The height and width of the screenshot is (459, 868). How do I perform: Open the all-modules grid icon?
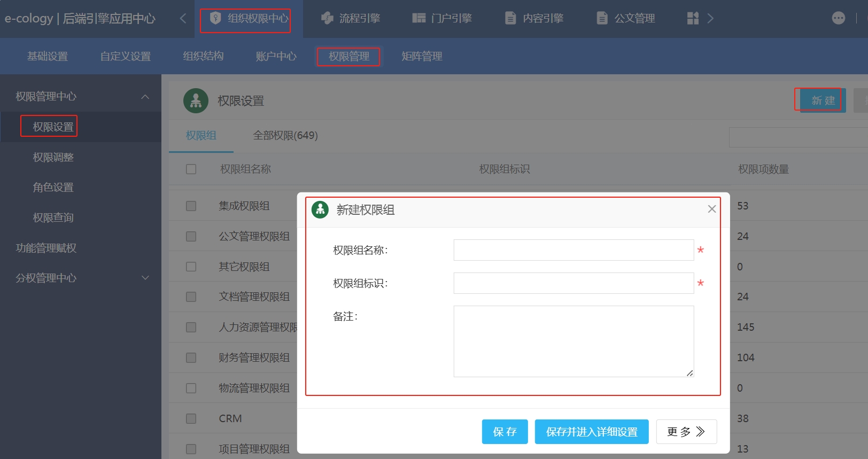coord(693,18)
